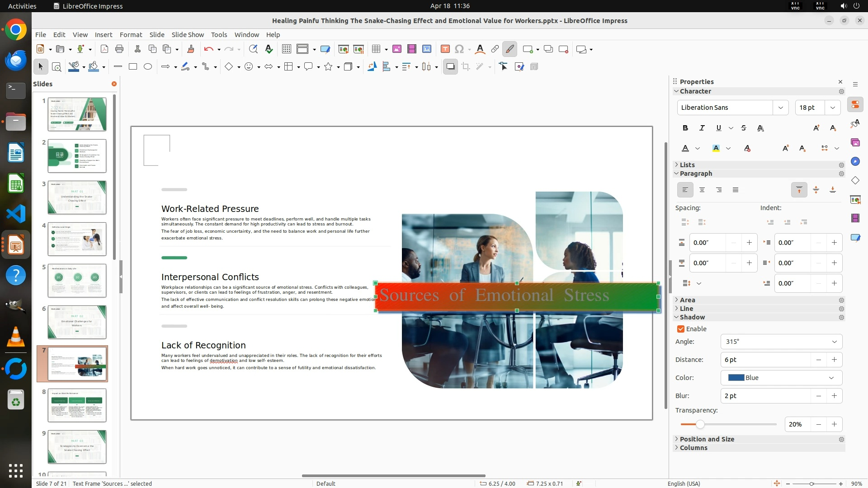Toggle Bold in the Character panel
The height and width of the screenshot is (488, 868).
click(685, 128)
